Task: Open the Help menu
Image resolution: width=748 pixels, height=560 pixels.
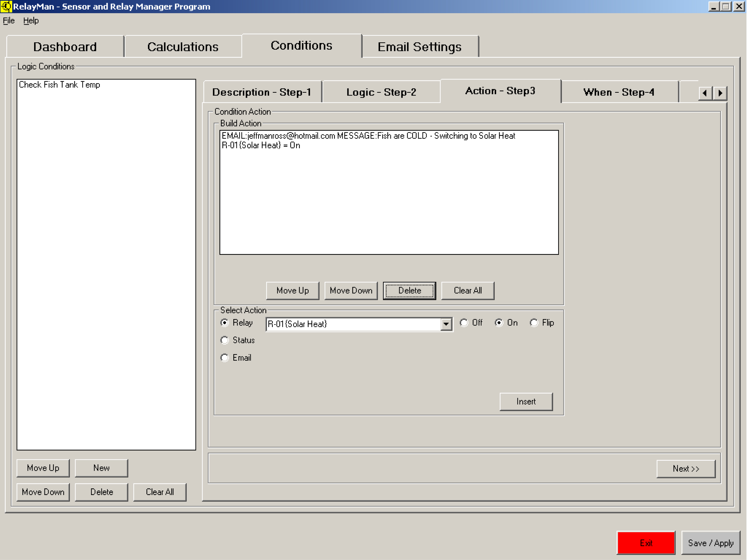Action: point(31,21)
